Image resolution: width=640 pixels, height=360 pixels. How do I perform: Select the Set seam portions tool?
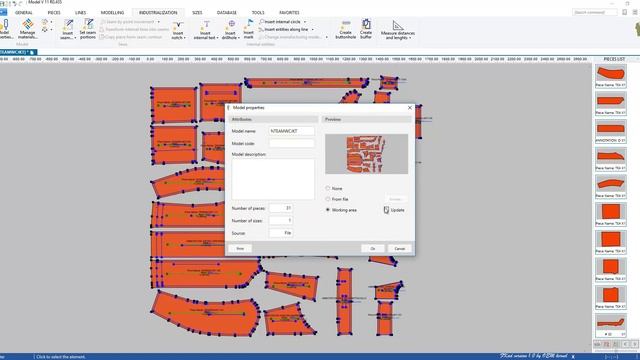(x=88, y=29)
